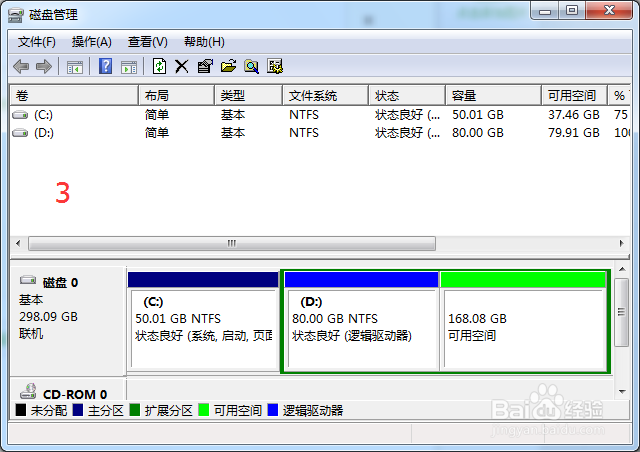Select the (C:) volume row

[320, 115]
